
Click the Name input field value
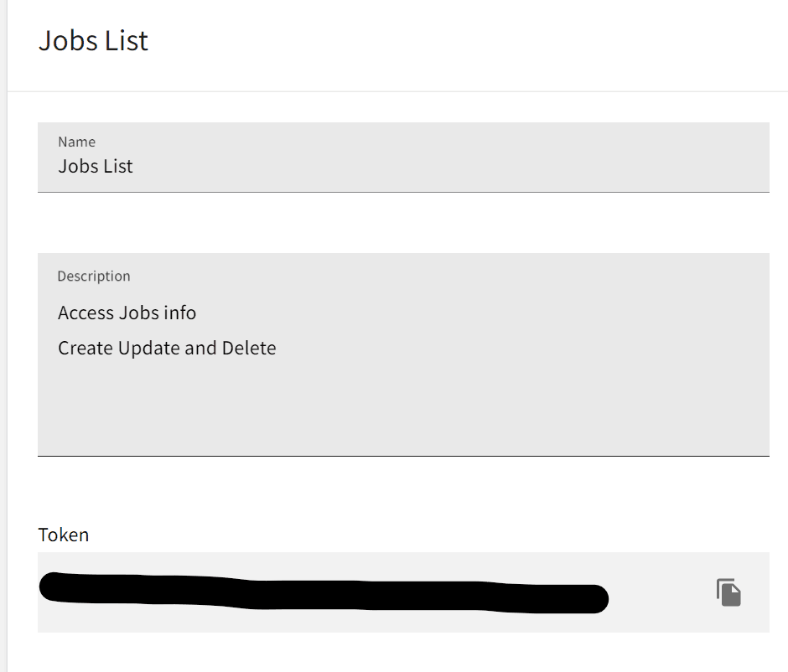[96, 167]
